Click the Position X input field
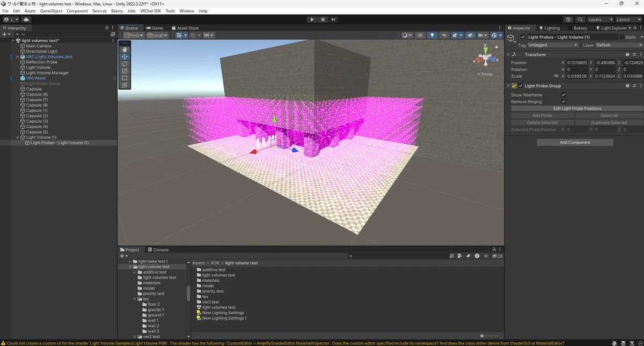The width and height of the screenshot is (644, 346). pos(577,63)
